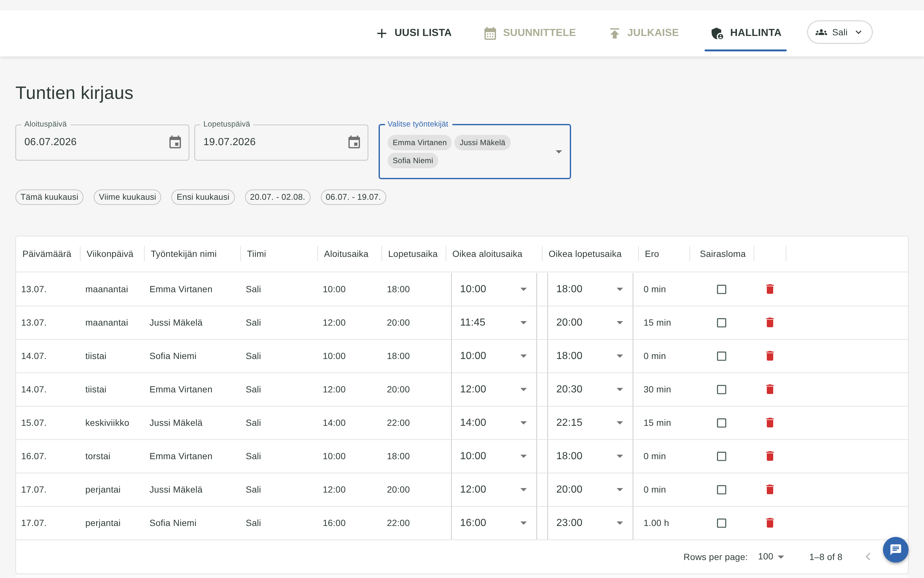This screenshot has width=924, height=578.
Task: Click the Sofia Niemi employee chip
Action: (x=413, y=161)
